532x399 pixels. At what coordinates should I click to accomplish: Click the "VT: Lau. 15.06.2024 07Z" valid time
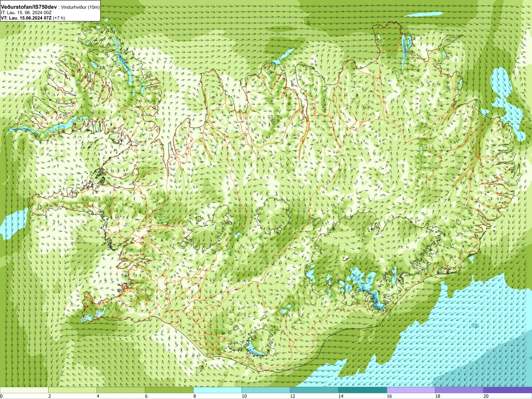pos(26,18)
